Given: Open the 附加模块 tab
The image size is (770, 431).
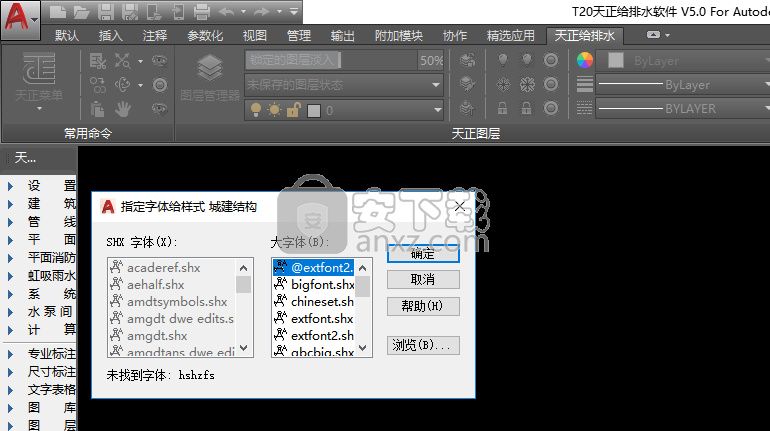Looking at the screenshot, I should point(399,35).
